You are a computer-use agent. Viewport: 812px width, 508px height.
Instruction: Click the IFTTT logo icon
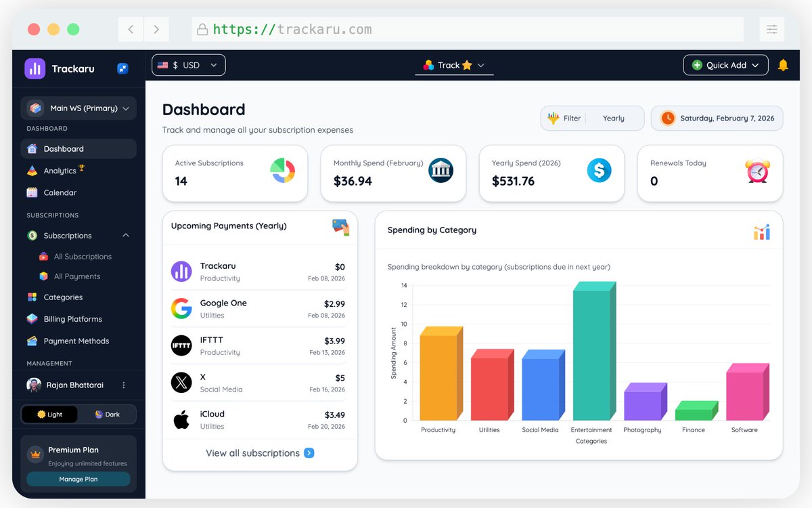[181, 345]
